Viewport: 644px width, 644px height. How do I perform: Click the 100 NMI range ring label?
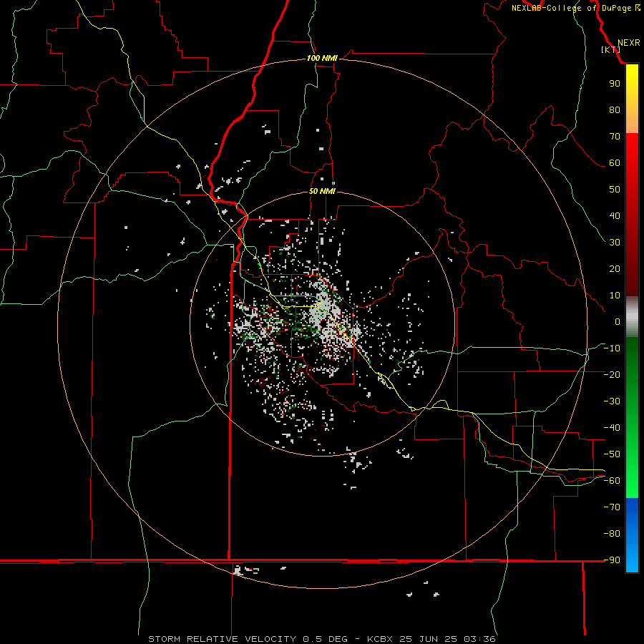coord(322,58)
